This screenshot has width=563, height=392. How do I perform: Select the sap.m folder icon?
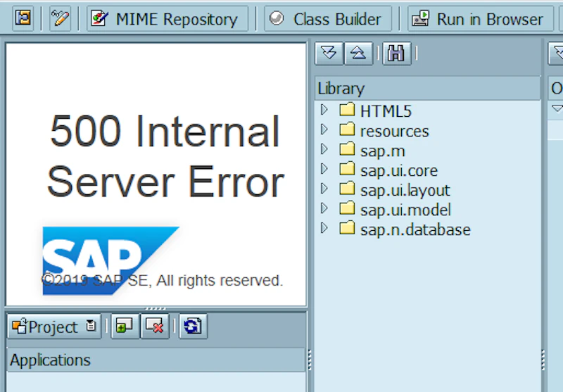pos(347,149)
